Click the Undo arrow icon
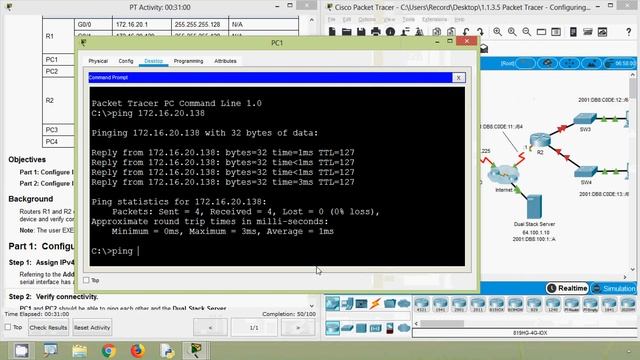The image size is (640, 360). pyautogui.click(x=466, y=32)
